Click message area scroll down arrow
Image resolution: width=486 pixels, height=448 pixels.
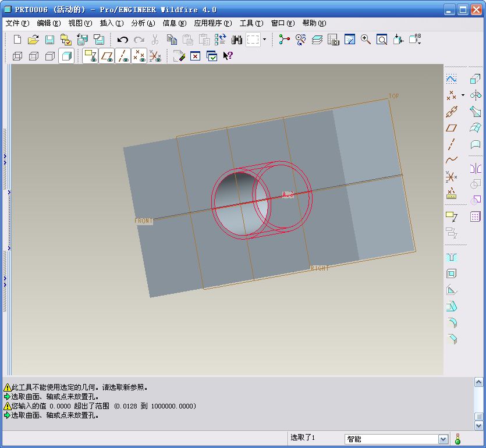(x=478, y=426)
